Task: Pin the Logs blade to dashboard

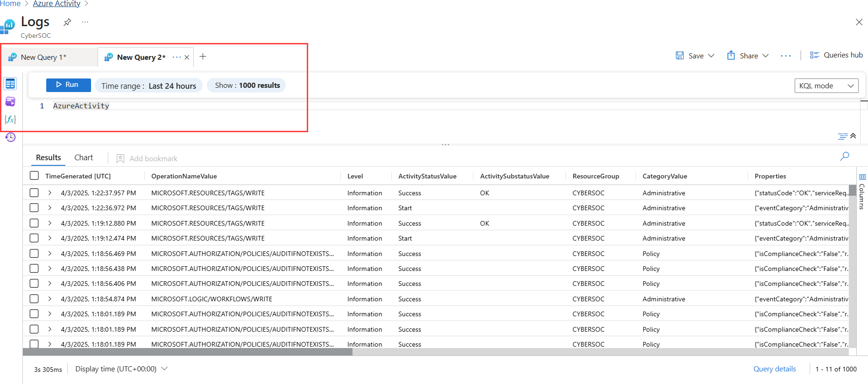Action: click(x=67, y=22)
